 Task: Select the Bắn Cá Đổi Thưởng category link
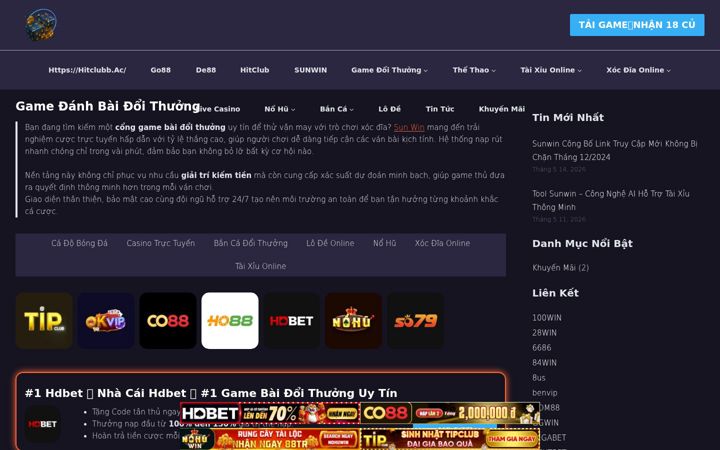tap(251, 243)
